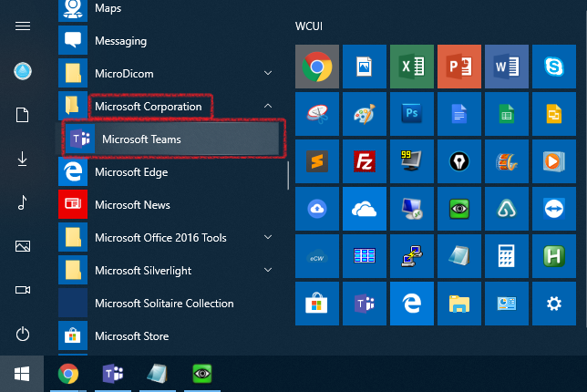Launch the Fraps monitor tile
This screenshot has height=392, width=587.
tap(412, 161)
